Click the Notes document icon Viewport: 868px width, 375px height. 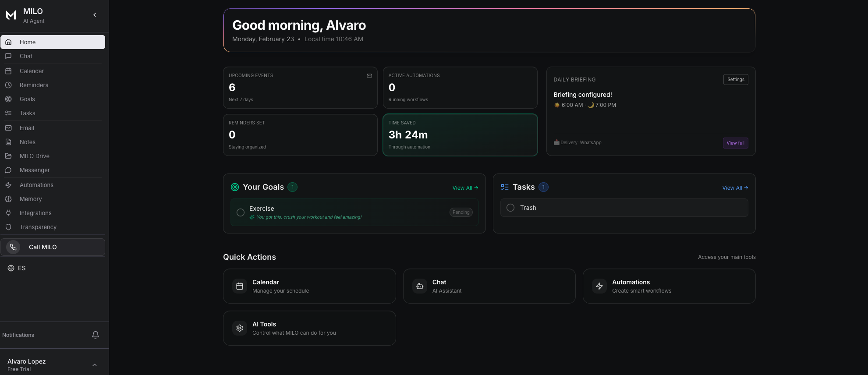[x=8, y=142]
